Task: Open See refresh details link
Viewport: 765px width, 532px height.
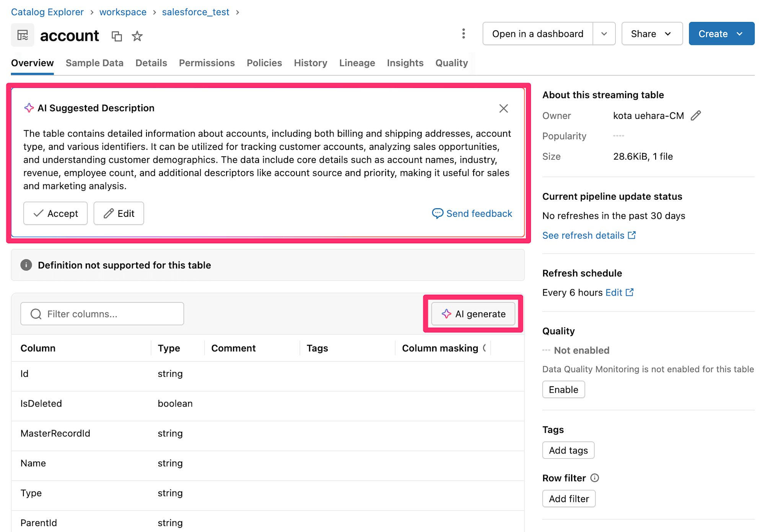Action: (589, 235)
